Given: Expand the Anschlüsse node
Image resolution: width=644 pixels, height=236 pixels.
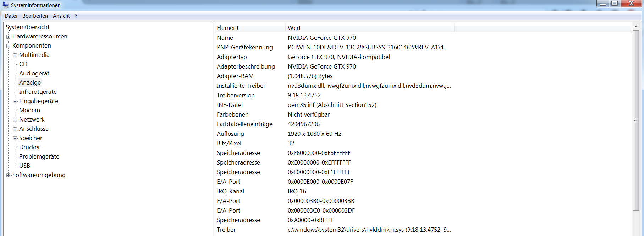Looking at the screenshot, I should [x=15, y=129].
